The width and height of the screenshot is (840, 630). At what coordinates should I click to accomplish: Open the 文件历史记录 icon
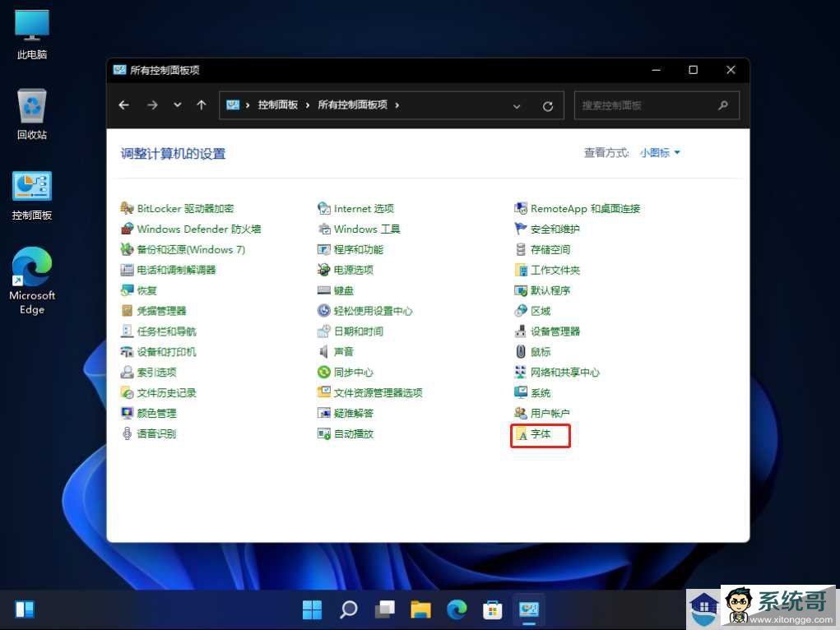click(127, 392)
